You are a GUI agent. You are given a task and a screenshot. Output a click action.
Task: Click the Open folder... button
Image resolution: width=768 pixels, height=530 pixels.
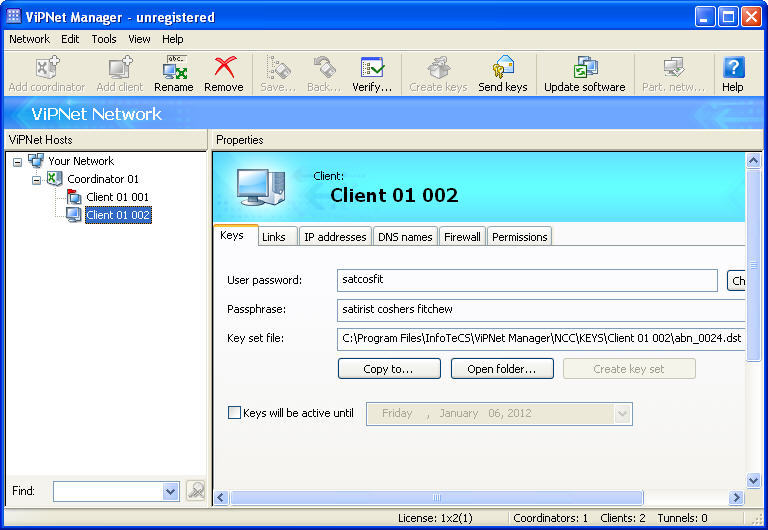point(502,369)
